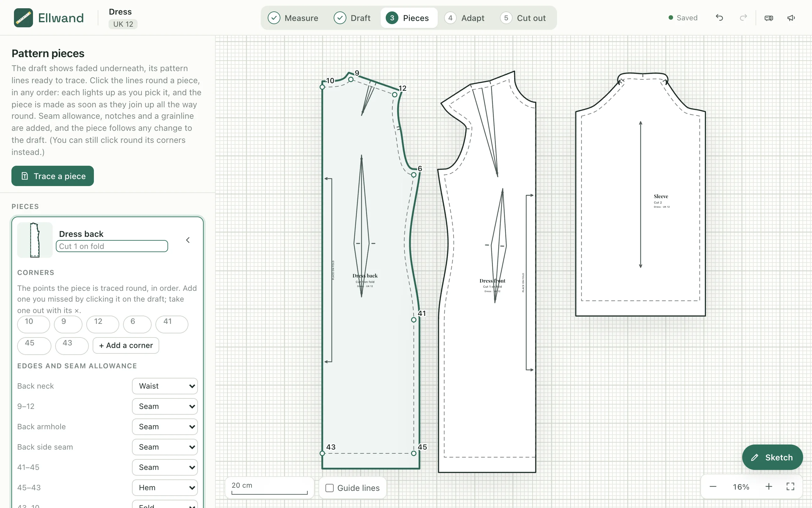Viewport: 812px width, 508px height.
Task: Click the Ellwand ruler logo icon
Action: pyautogui.click(x=23, y=18)
